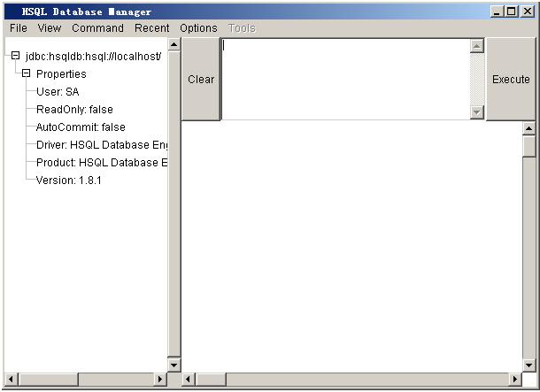Collapse the jdbc:hsqldb:hsql://localhost/ tree node
The image size is (540, 392).
16,56
